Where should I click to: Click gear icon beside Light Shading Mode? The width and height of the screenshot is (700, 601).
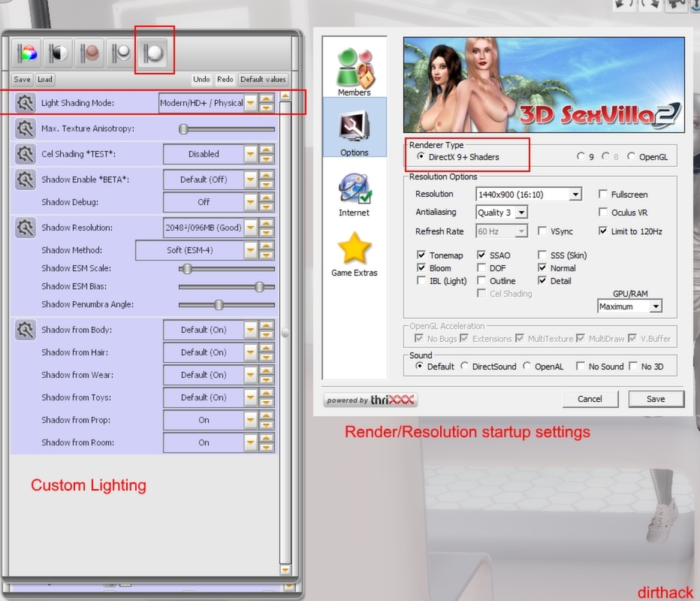click(x=25, y=103)
